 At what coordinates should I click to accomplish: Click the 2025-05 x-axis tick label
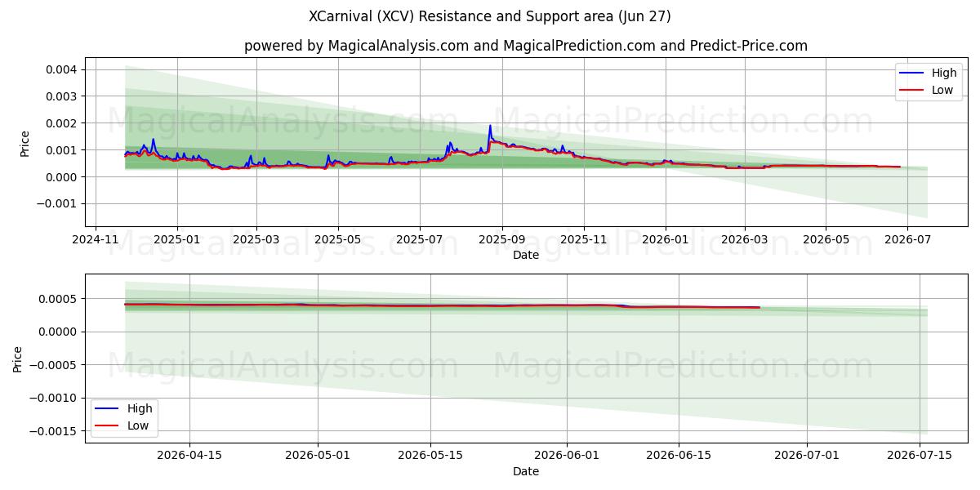click(x=338, y=240)
